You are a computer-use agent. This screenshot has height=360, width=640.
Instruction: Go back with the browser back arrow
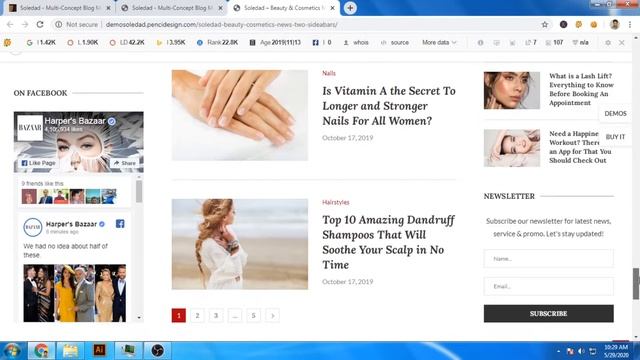10,24
